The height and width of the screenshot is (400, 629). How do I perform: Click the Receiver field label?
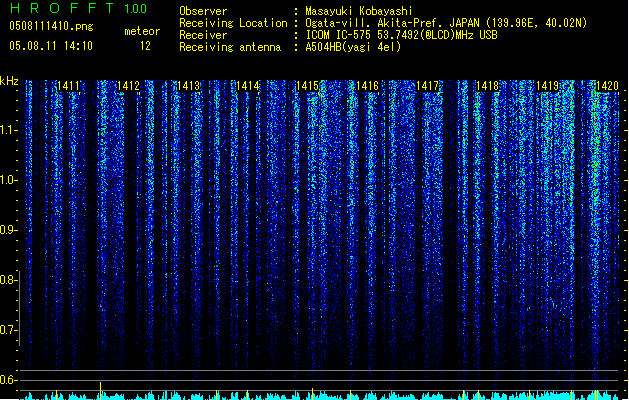point(203,35)
